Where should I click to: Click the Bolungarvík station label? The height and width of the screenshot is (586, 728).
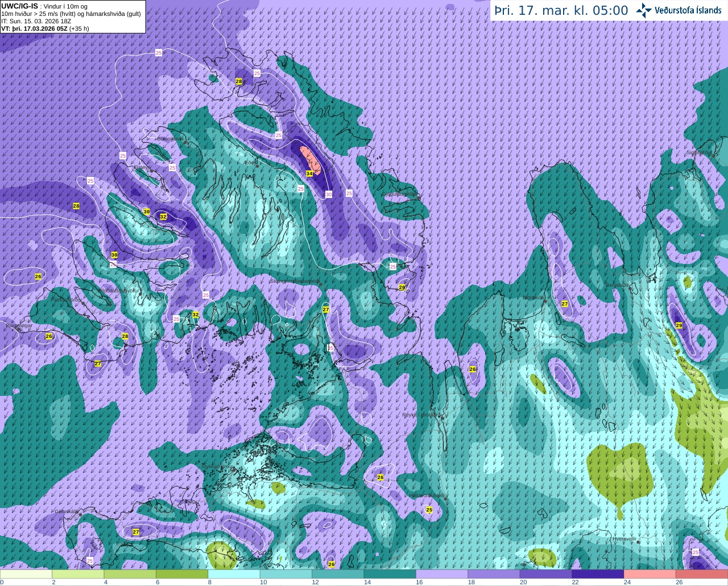pos(169,138)
